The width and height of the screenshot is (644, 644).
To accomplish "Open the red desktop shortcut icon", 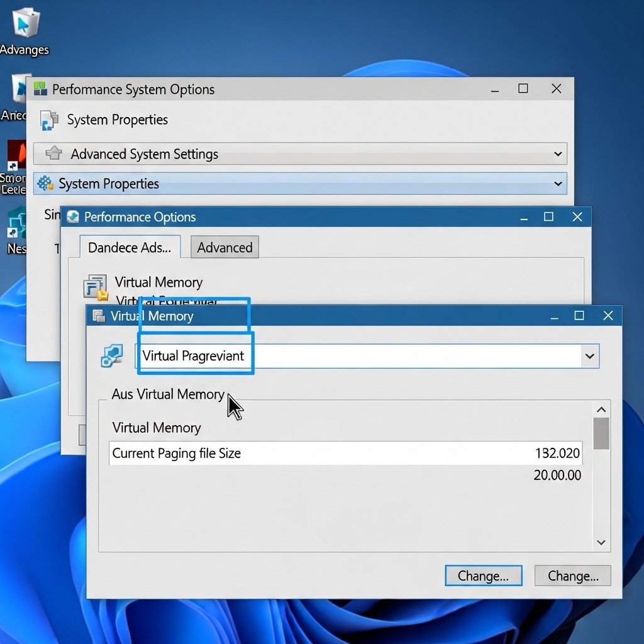I will point(15,155).
